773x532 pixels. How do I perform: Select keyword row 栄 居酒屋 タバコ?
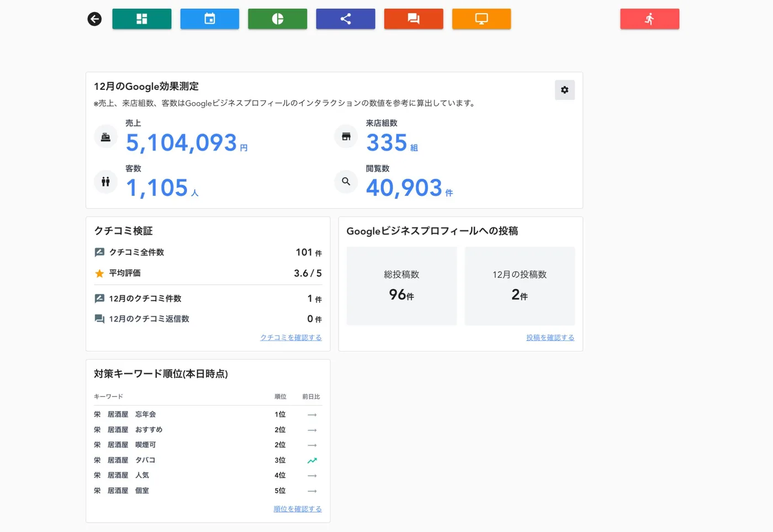208,460
